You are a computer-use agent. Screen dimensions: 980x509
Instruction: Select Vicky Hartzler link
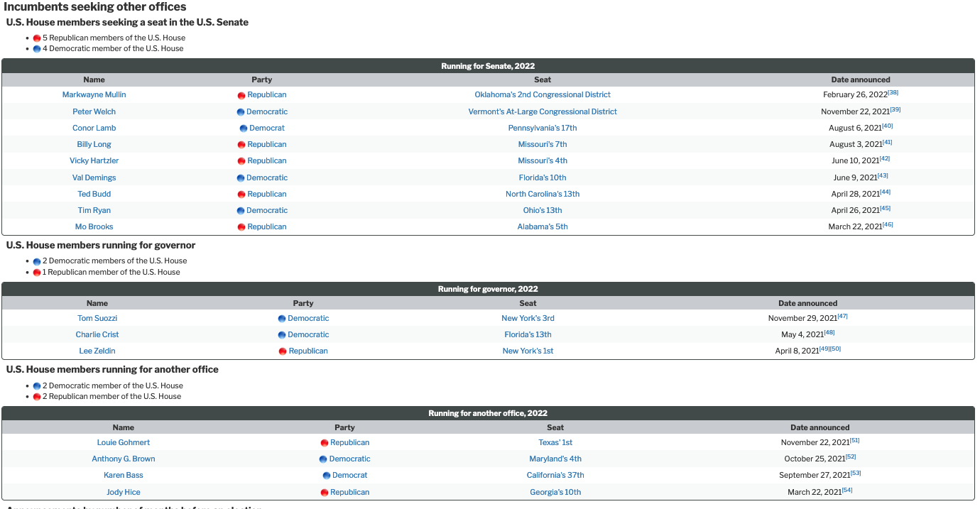coord(94,160)
